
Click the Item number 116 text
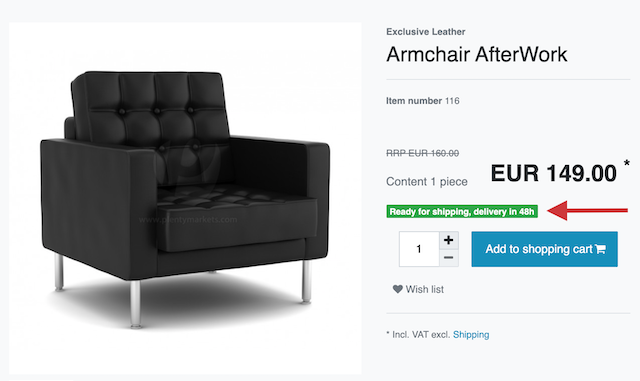click(x=423, y=101)
